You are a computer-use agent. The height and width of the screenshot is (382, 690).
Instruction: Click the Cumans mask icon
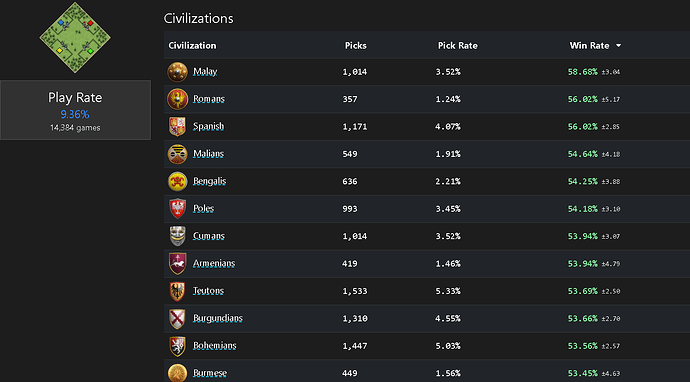point(177,236)
